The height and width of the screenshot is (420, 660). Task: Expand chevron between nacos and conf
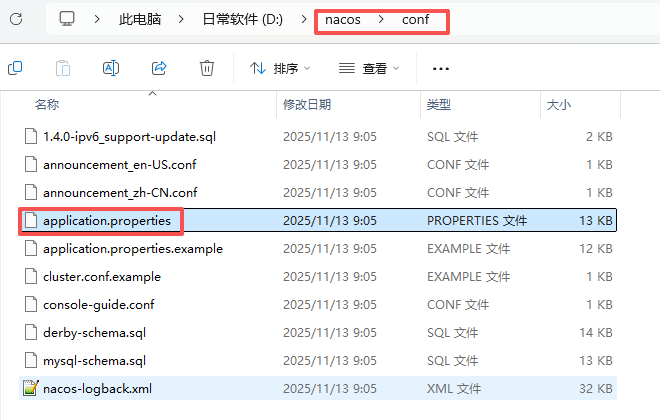[x=381, y=19]
